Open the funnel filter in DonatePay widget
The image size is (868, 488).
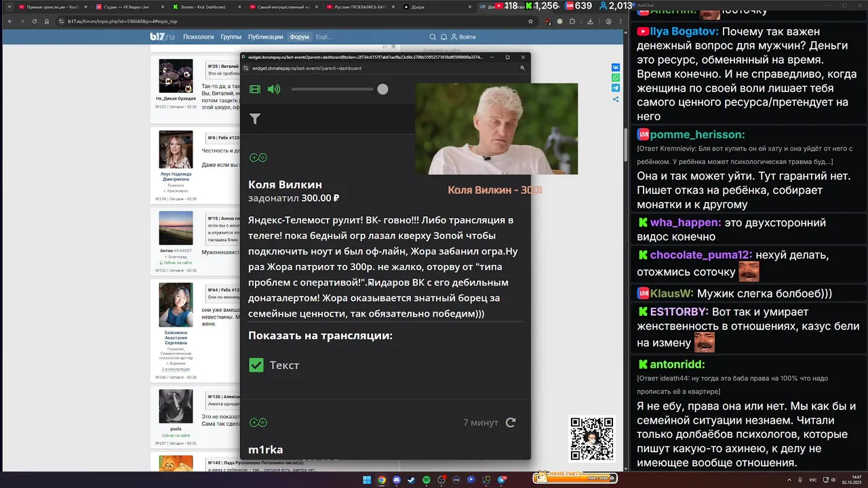click(255, 119)
